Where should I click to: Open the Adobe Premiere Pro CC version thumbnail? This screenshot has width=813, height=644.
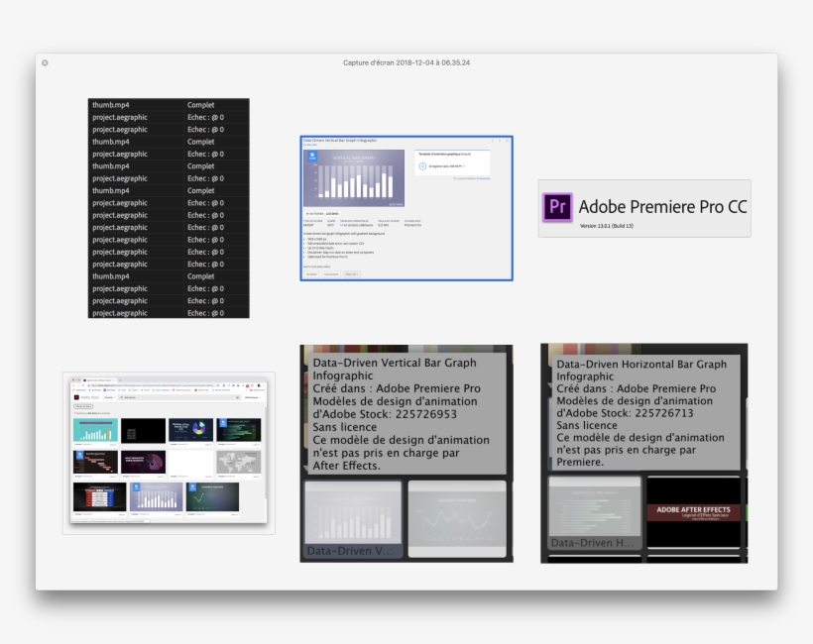point(644,208)
